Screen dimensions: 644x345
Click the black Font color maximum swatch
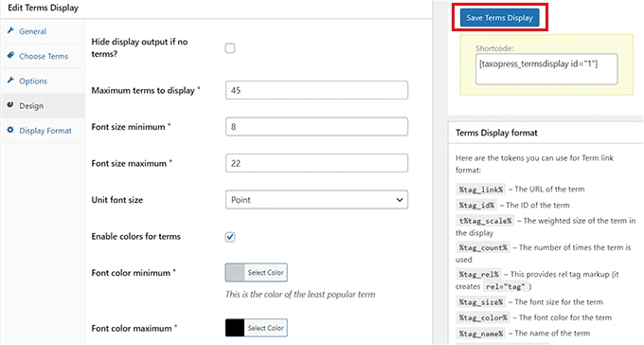point(235,328)
